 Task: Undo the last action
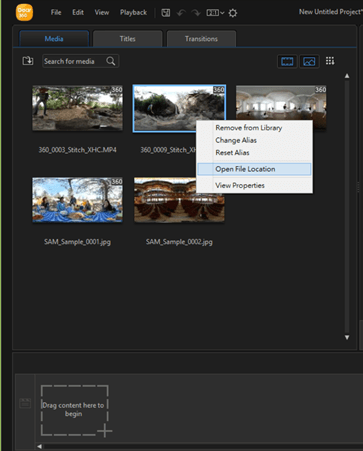coord(181,13)
